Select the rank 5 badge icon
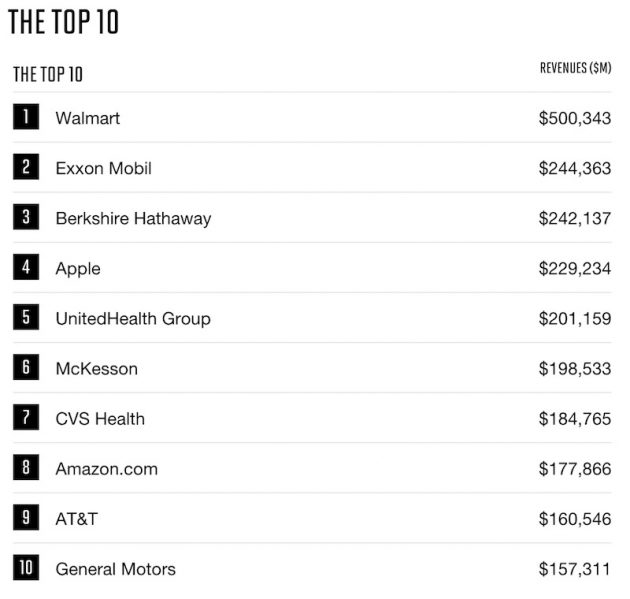Viewport: 630px width, 599px height. point(26,318)
